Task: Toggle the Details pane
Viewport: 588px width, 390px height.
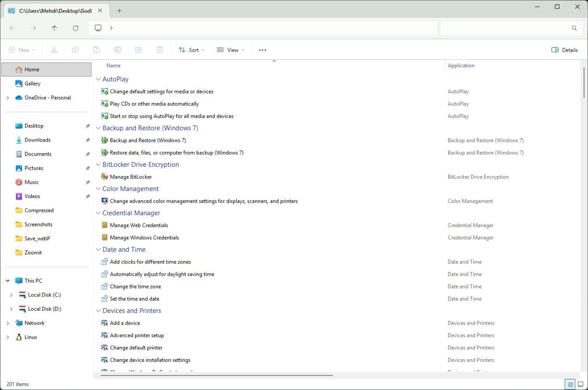Action: point(564,50)
